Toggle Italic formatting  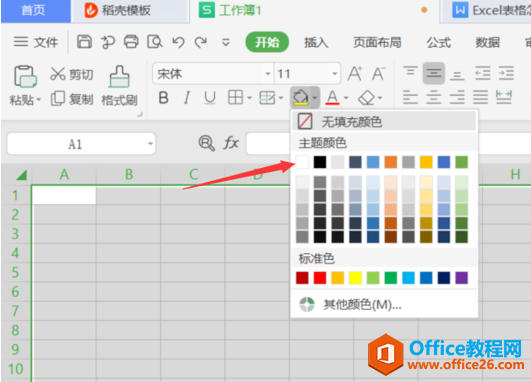[187, 98]
